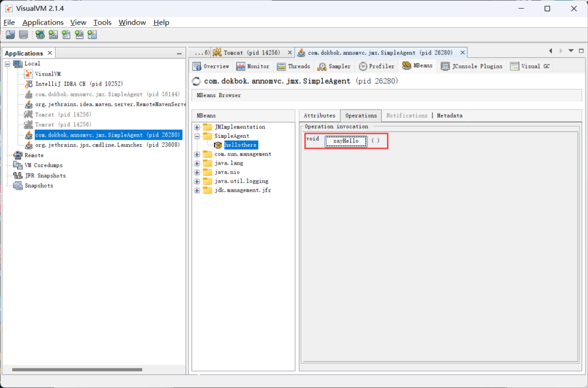
Task: Click the com.sun.management folder icon
Action: coord(207,154)
